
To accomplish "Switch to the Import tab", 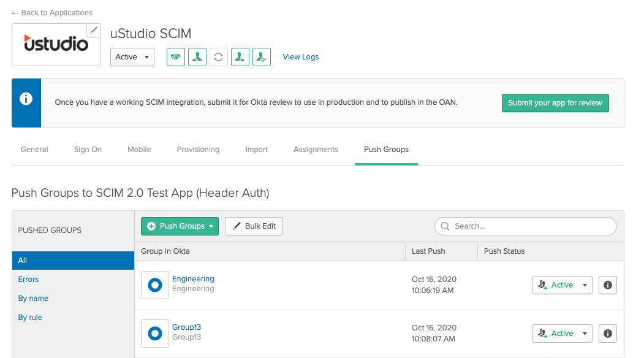I will coord(256,150).
